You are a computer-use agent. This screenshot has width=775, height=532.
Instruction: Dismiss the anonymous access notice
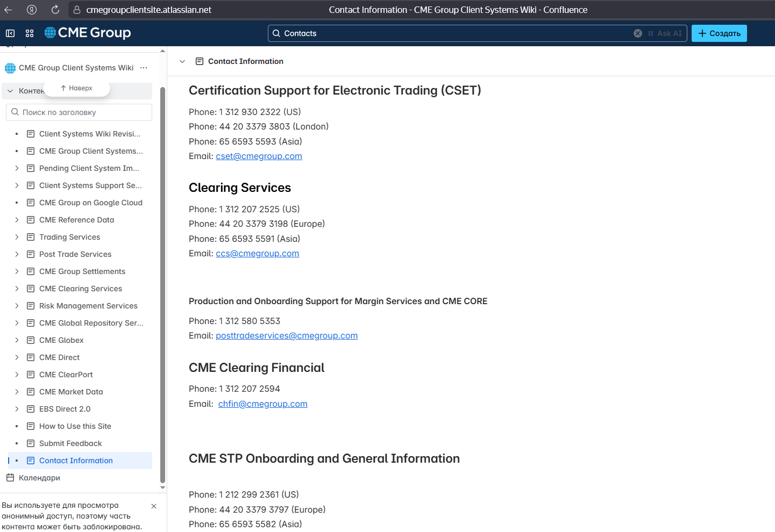coord(154,506)
